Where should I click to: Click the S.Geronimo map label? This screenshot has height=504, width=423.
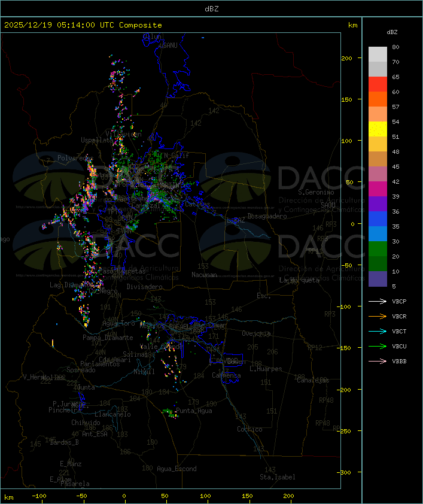pos(316,192)
